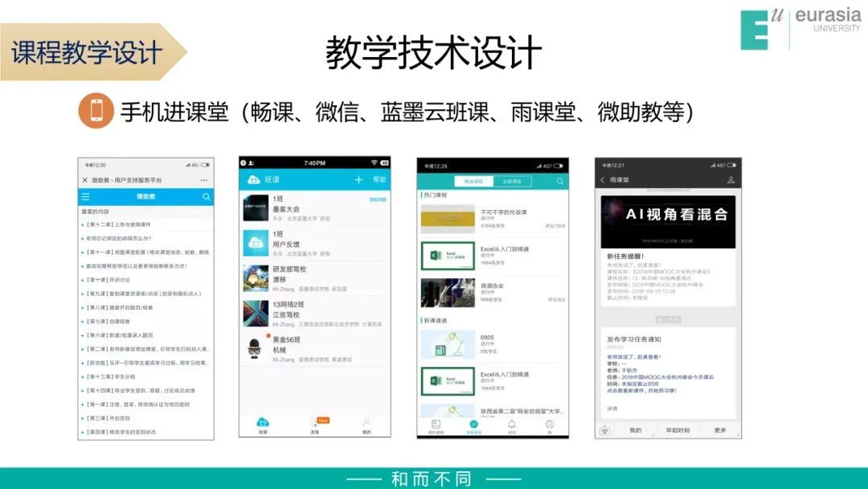Open the hamburger menu in 微助教 blue bar

point(85,196)
